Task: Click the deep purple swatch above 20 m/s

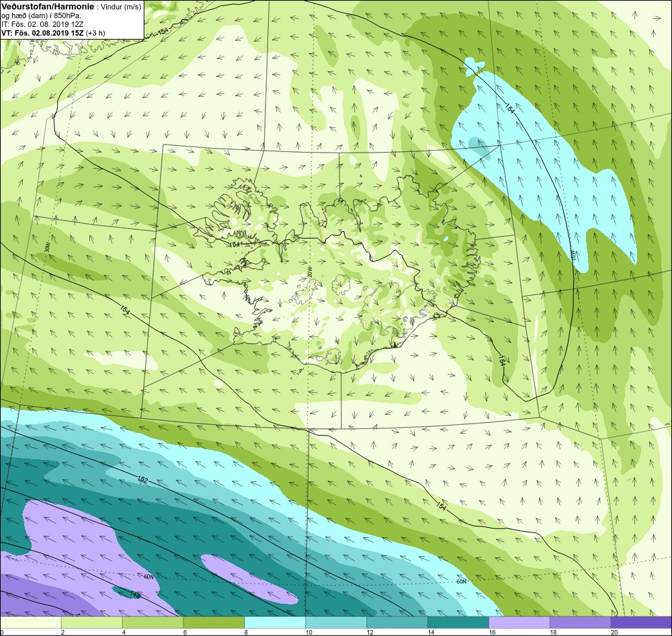Action: (x=641, y=622)
